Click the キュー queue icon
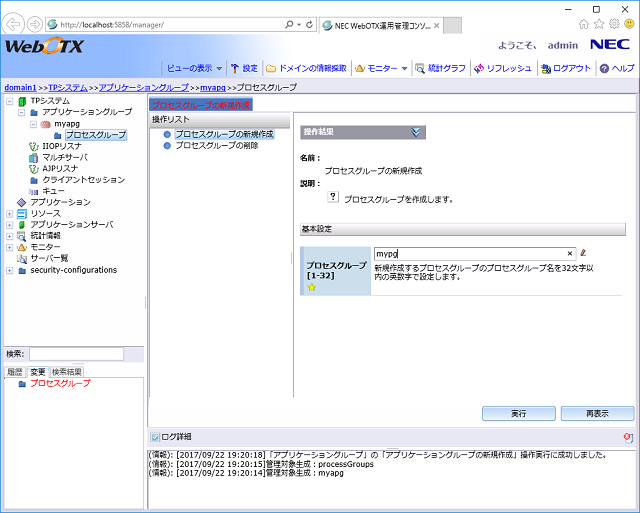The width and height of the screenshot is (640, 513). [34, 191]
